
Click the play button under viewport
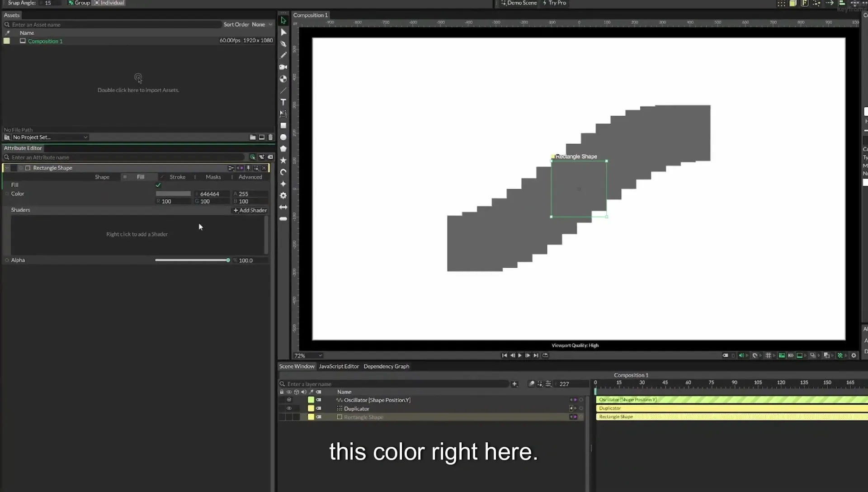(x=520, y=355)
